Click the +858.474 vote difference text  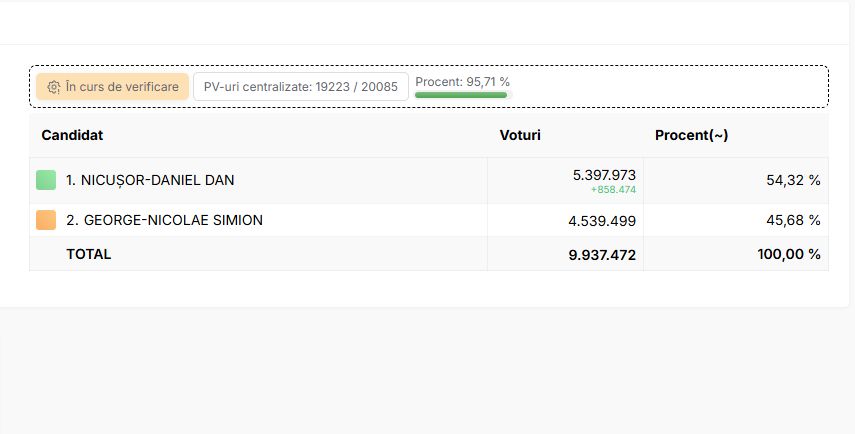613,190
